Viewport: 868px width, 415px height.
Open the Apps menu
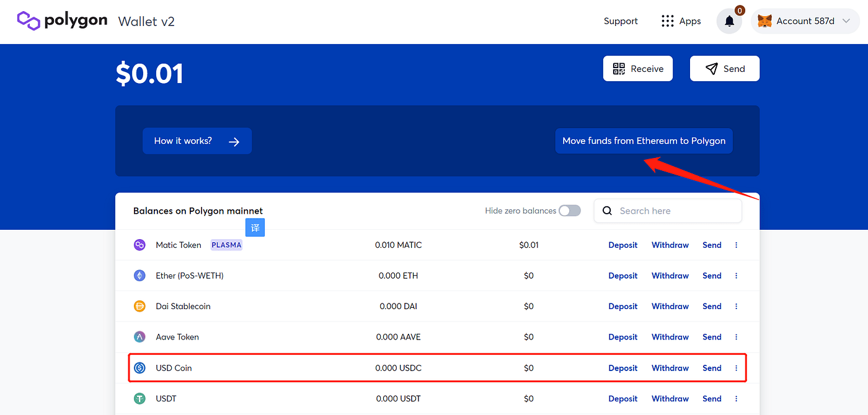coord(681,20)
